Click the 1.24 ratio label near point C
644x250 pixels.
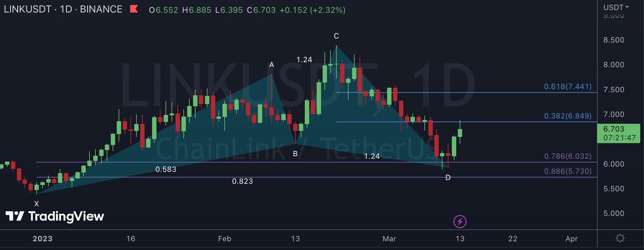(304, 60)
